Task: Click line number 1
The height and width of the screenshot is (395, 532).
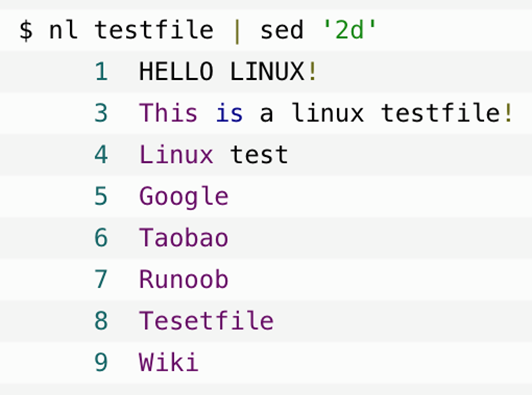Action: 101,72
